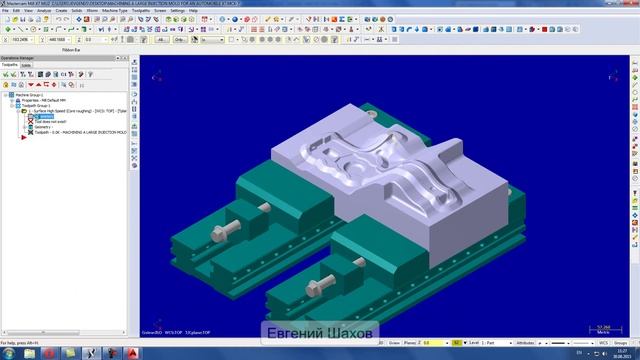Move insert arrow down one item
This screenshot has width=640, height=360.
pos(31,85)
